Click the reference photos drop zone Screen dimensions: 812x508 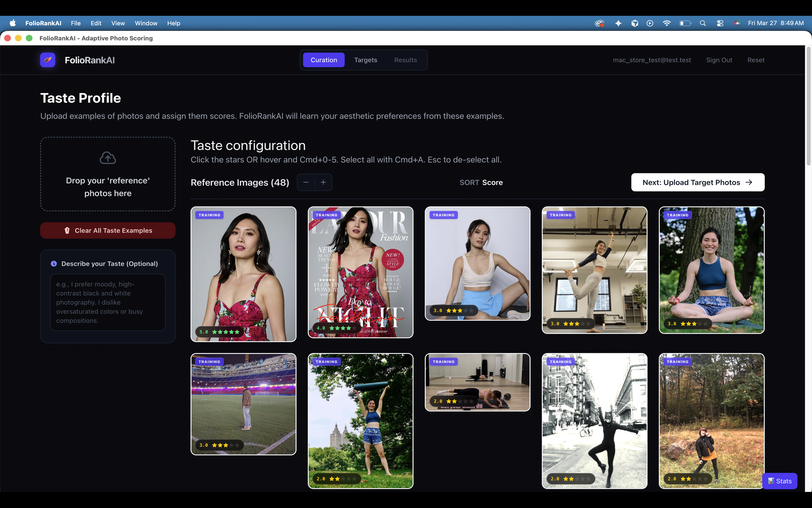(x=108, y=174)
